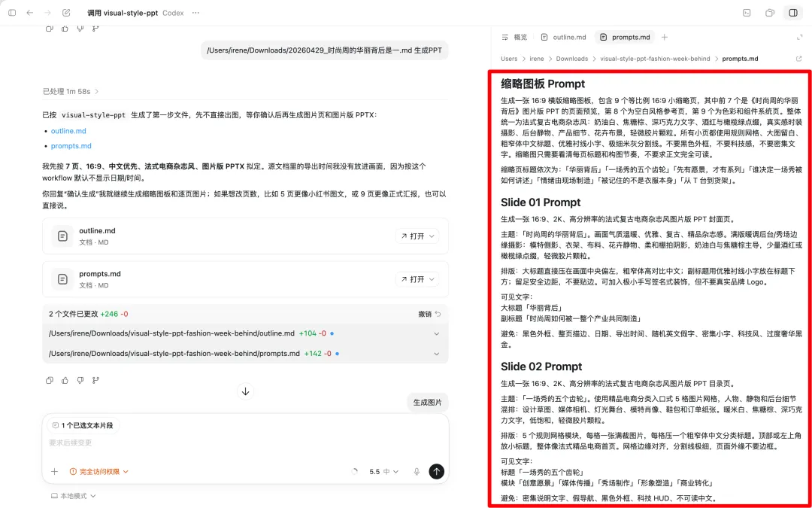Click the new thread compose icon
This screenshot has height=508, width=812.
tap(66, 13)
